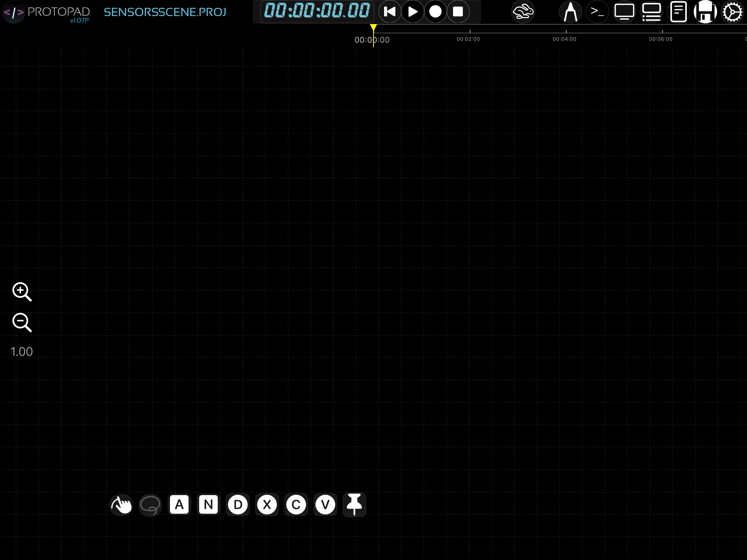The height and width of the screenshot is (560, 747).
Task: Select the hand touch tool
Action: [121, 505]
